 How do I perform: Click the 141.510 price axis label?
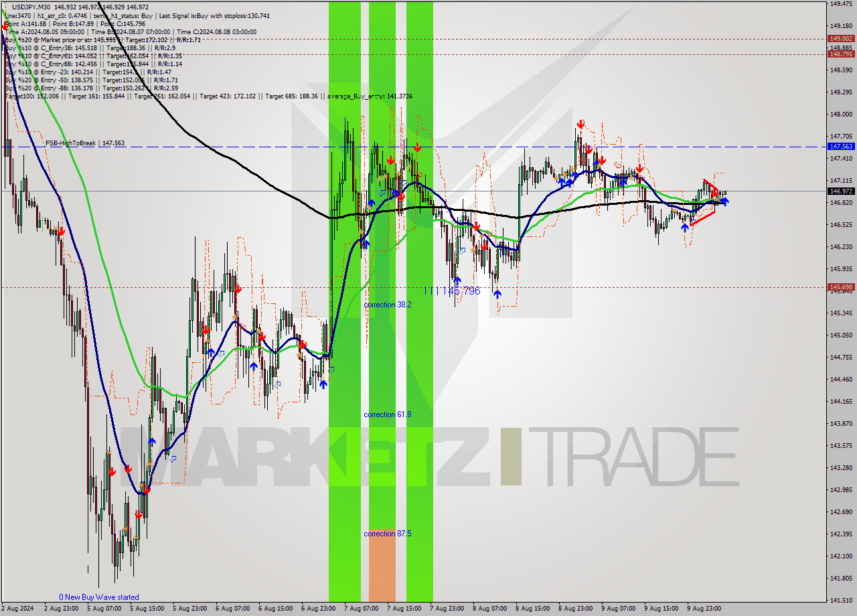click(x=841, y=600)
